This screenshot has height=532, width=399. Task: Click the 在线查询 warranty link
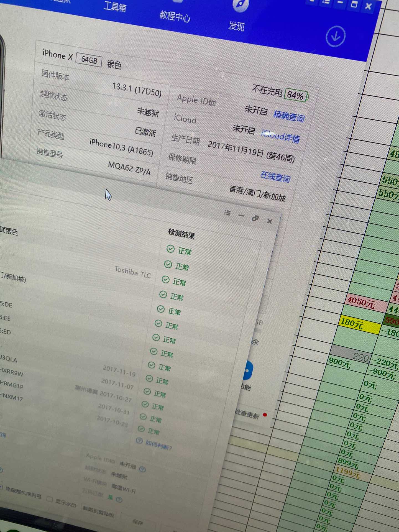pyautogui.click(x=275, y=177)
